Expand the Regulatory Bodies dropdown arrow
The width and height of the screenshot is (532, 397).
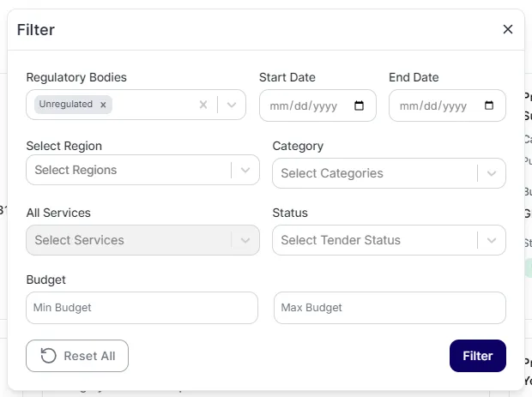coord(232,105)
